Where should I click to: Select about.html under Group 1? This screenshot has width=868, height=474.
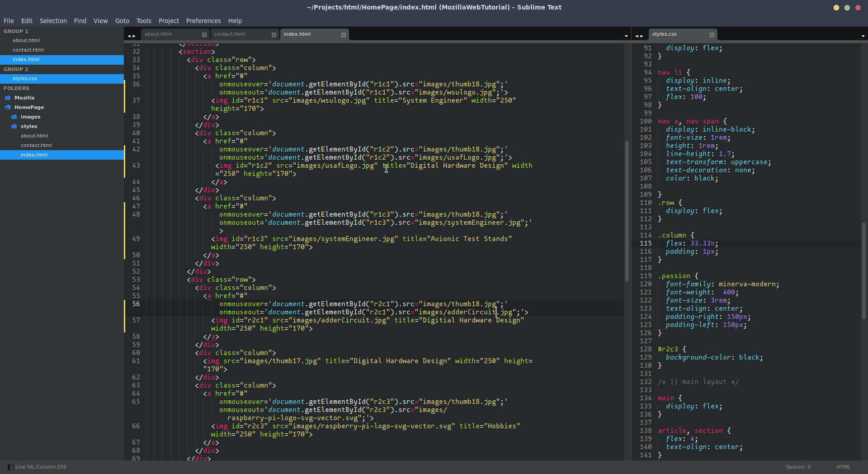pyautogui.click(x=26, y=40)
